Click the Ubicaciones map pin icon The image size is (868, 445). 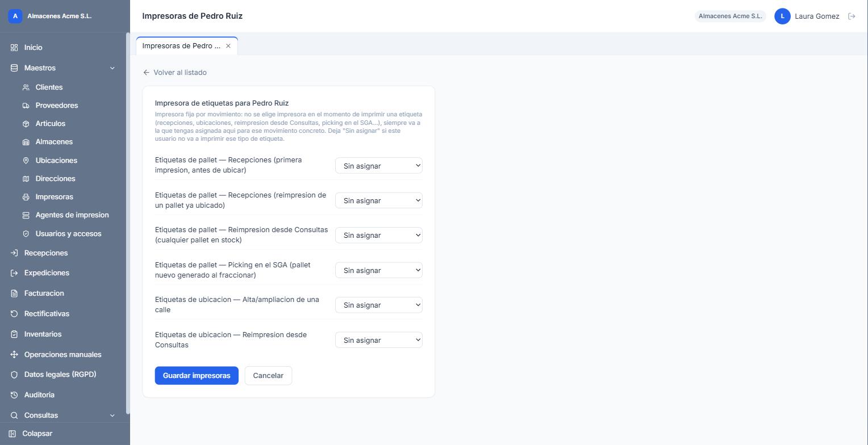pyautogui.click(x=26, y=161)
